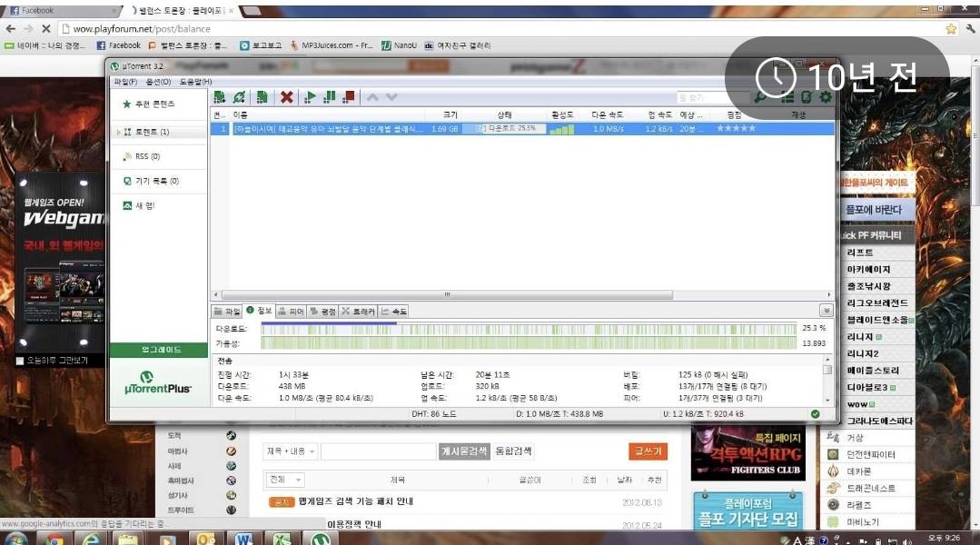This screenshot has width=980, height=545.
Task: Click the orange 글쓰기 button
Action: (x=647, y=451)
